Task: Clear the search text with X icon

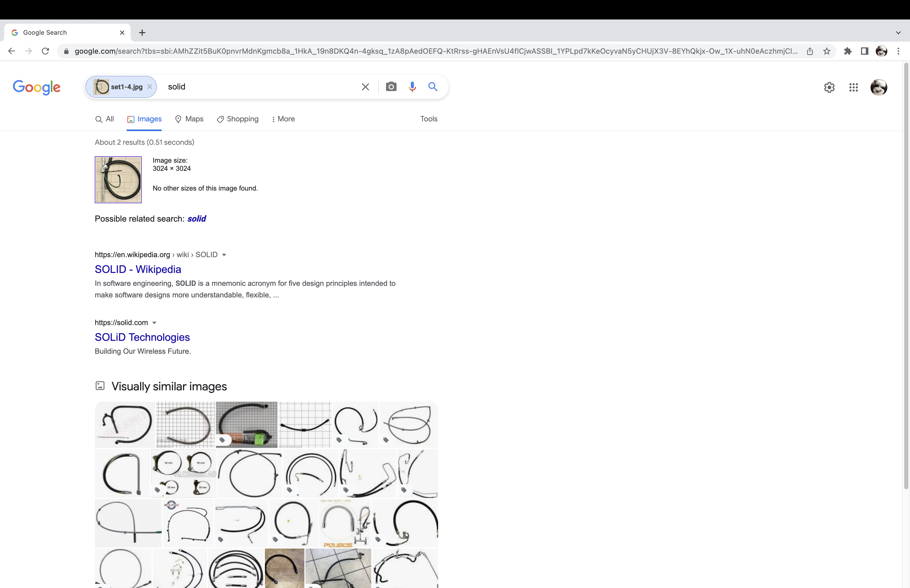Action: (365, 87)
